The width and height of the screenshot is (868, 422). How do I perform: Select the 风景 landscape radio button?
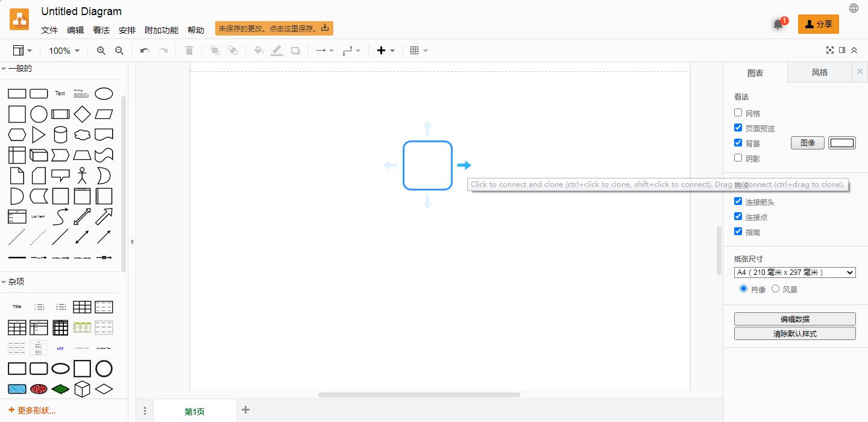(x=776, y=289)
